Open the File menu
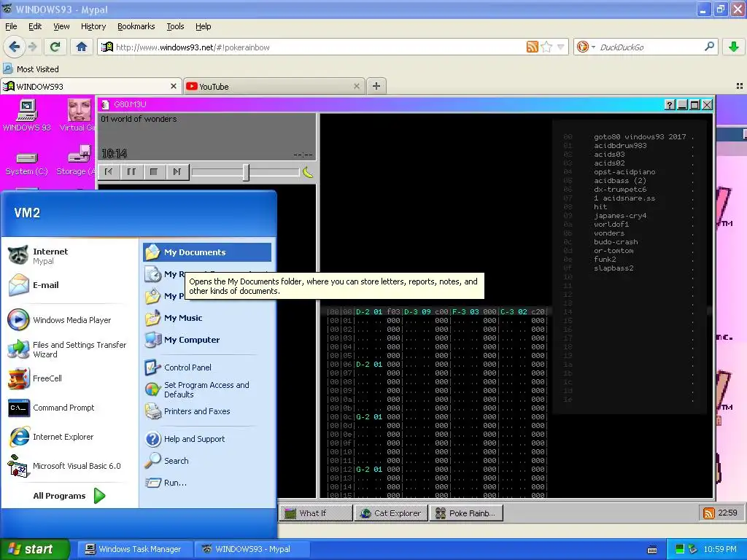This screenshot has height=560, width=747. [x=11, y=26]
